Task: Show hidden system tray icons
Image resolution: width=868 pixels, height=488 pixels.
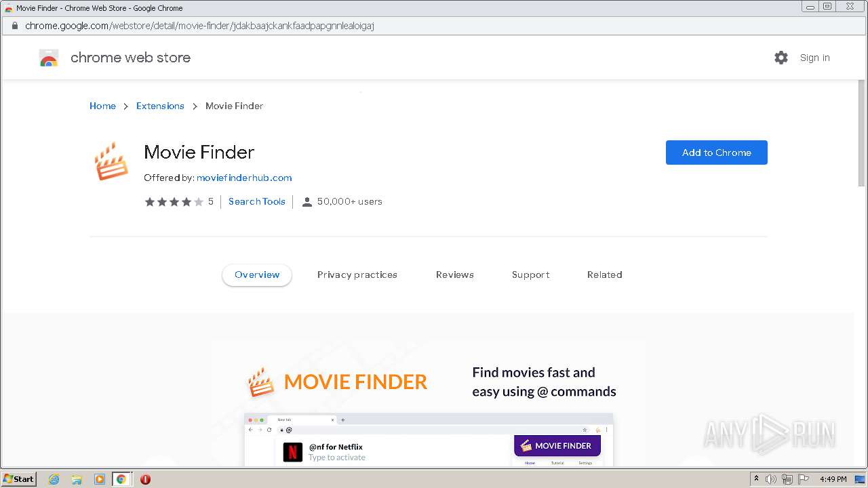Action: point(756,479)
